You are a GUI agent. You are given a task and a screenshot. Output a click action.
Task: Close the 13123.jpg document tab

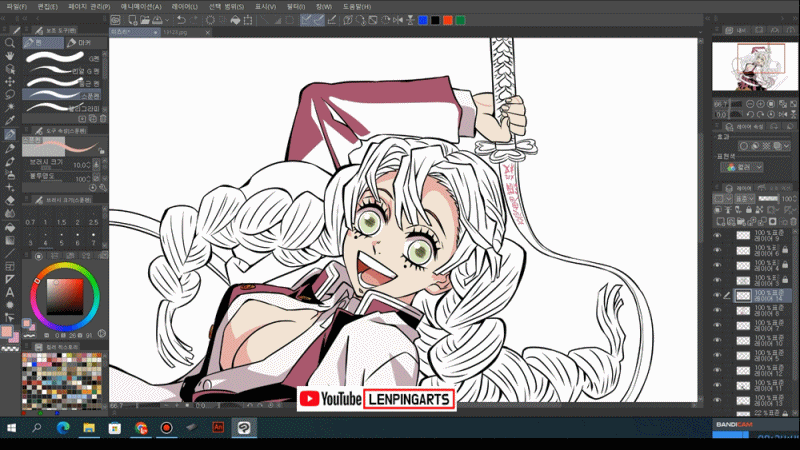click(x=208, y=32)
